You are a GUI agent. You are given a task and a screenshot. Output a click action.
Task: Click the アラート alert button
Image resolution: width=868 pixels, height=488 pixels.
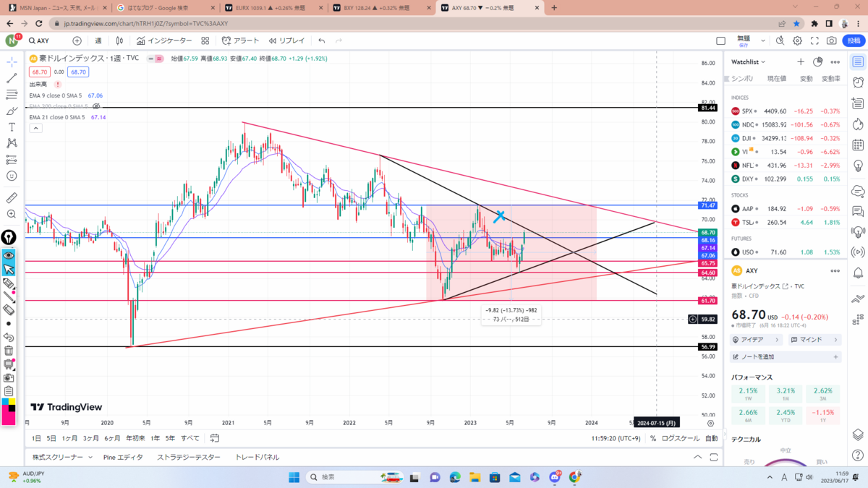241,41
